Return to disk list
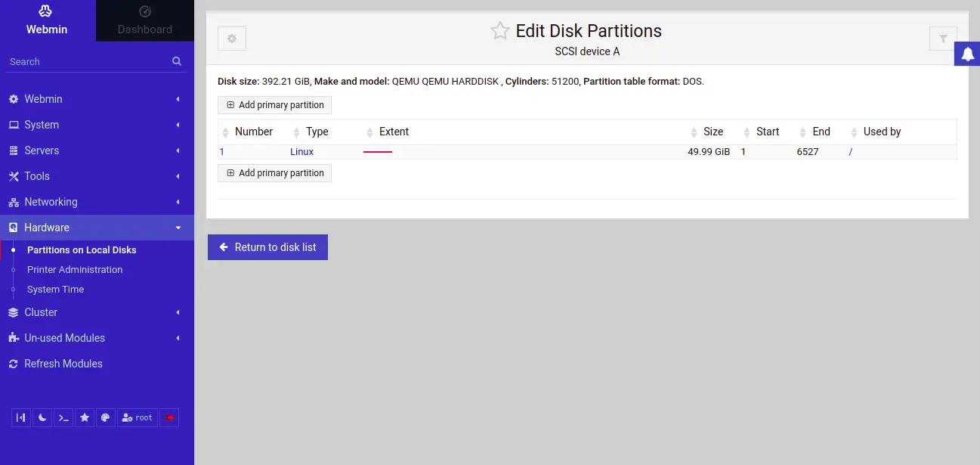Image resolution: width=980 pixels, height=465 pixels. click(267, 247)
